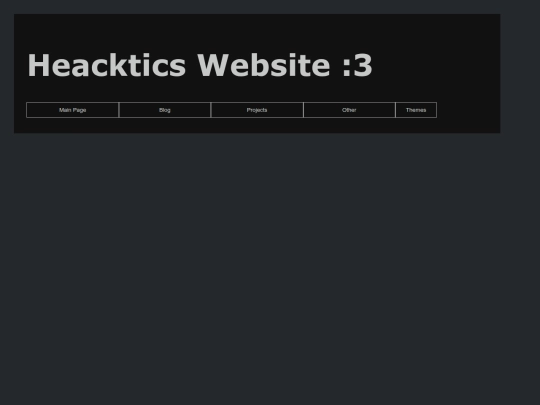
Task: Click the Other label text
Action: click(349, 110)
